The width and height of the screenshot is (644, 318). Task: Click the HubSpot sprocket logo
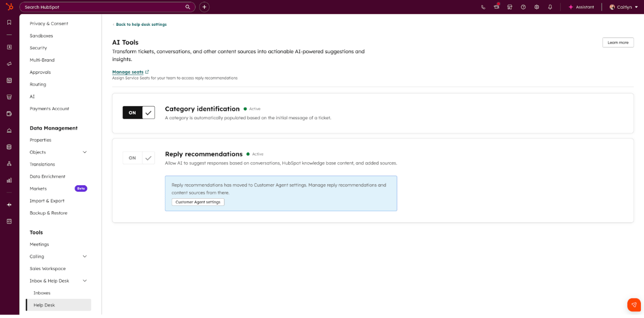point(9,7)
